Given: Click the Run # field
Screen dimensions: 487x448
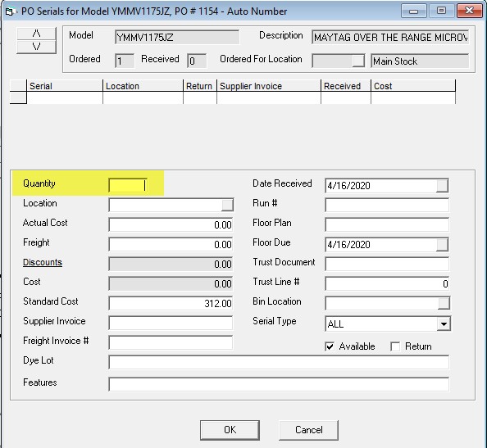Looking at the screenshot, I should click(x=387, y=205).
